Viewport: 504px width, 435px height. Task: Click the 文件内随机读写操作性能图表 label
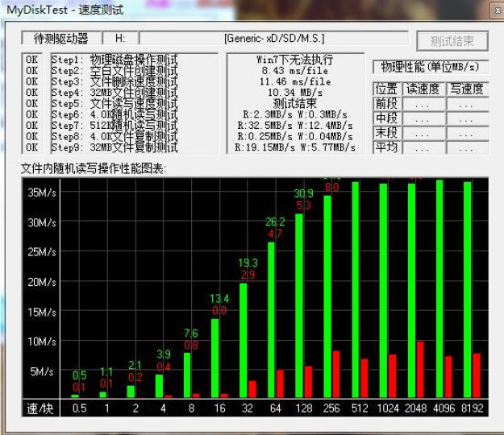coord(94,168)
